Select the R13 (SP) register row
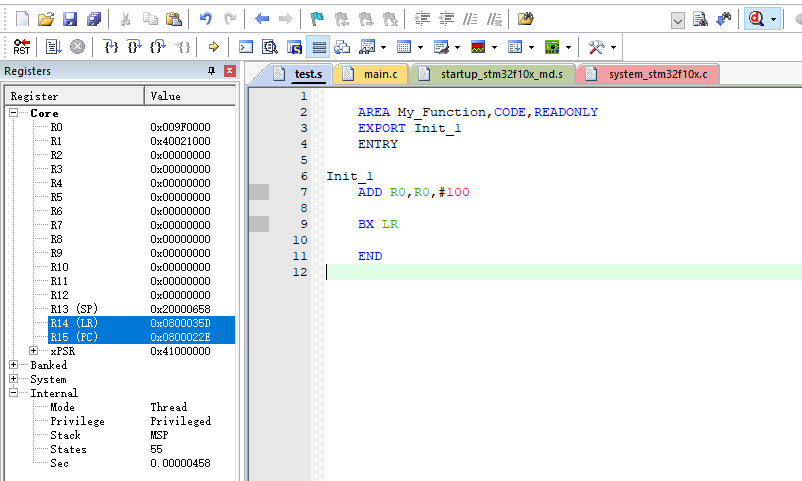The height and width of the screenshot is (481, 802). [x=141, y=309]
